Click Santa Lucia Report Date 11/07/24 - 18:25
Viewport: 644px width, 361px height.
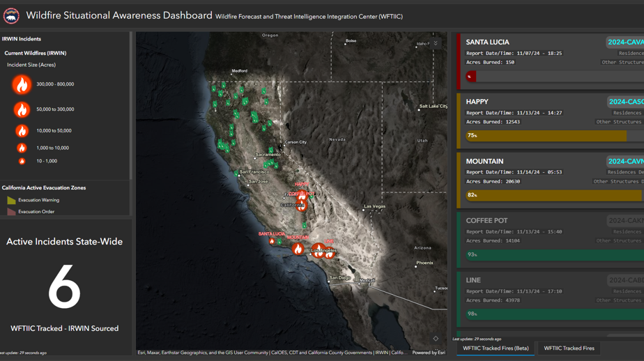pos(514,54)
